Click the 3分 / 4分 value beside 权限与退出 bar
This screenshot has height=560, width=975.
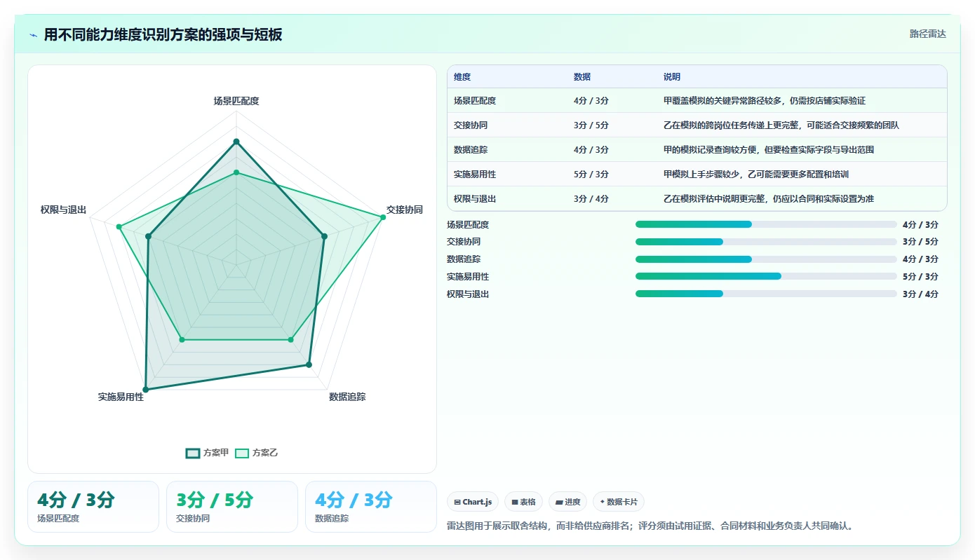(920, 294)
